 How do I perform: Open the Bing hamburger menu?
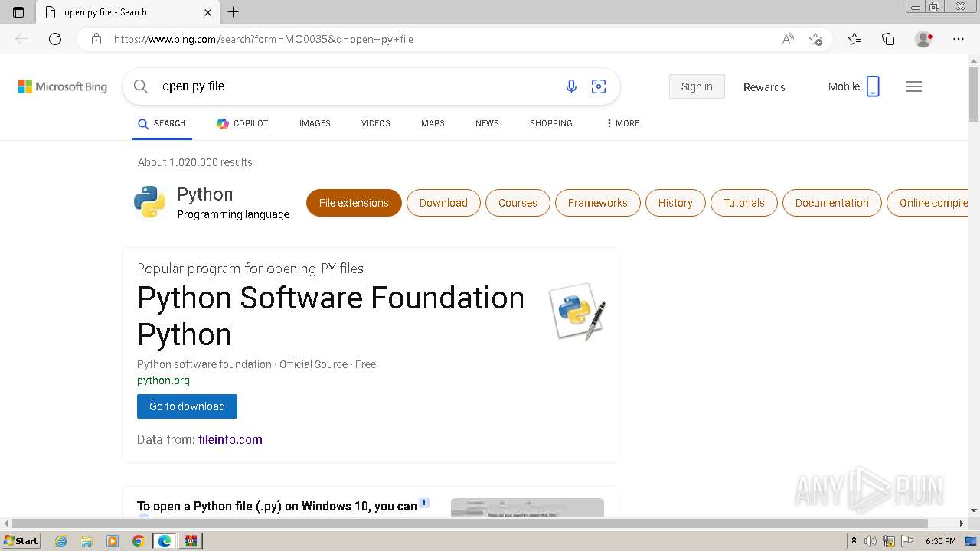914,86
